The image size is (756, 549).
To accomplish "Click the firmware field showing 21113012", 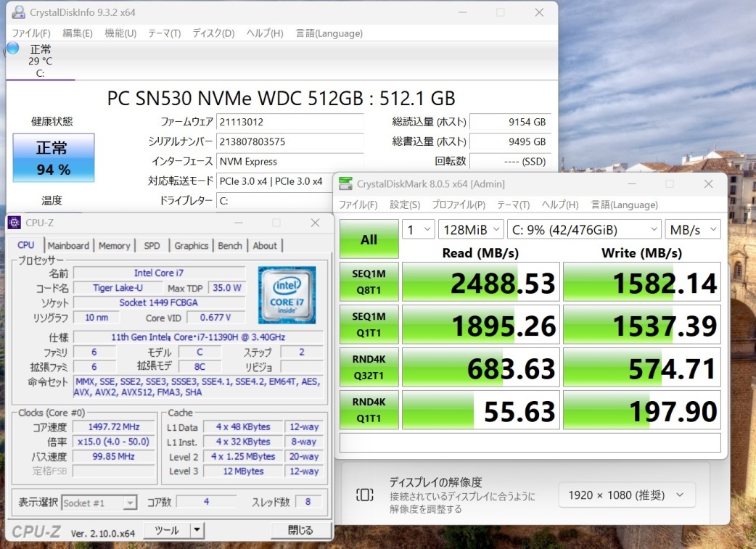I will 289,122.
